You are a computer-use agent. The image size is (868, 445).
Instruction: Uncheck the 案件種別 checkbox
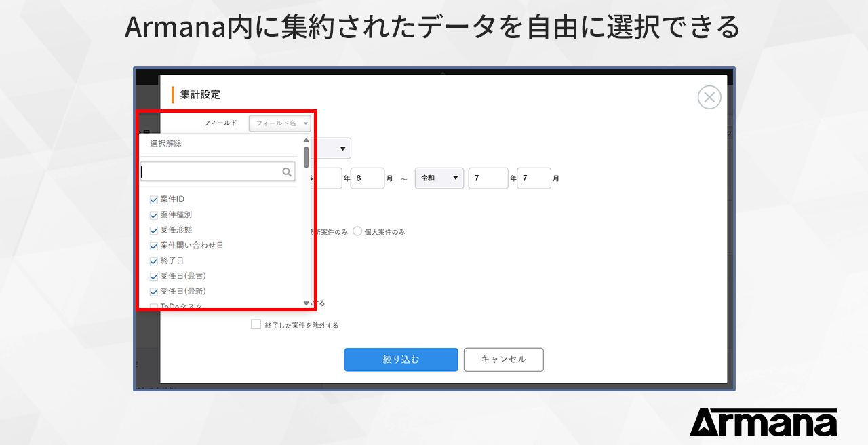[x=153, y=214]
